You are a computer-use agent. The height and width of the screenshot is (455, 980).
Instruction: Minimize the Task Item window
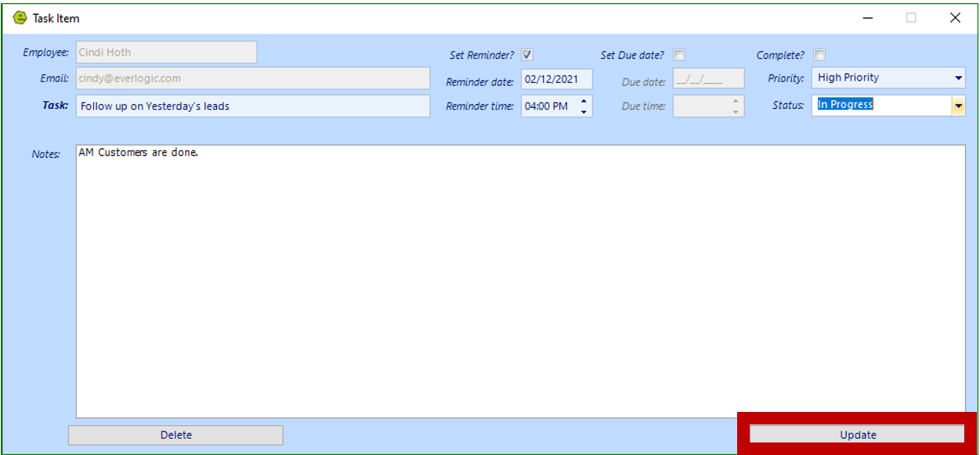(868, 18)
